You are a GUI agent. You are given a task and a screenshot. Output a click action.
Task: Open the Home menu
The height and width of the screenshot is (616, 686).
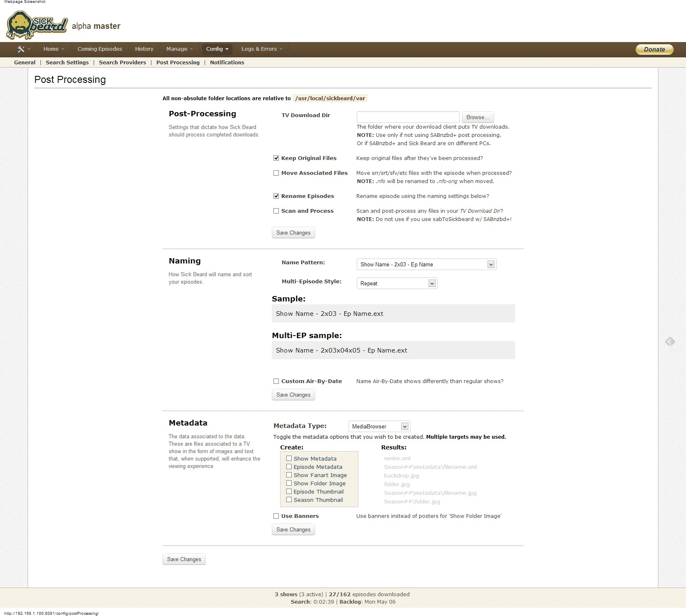(54, 49)
